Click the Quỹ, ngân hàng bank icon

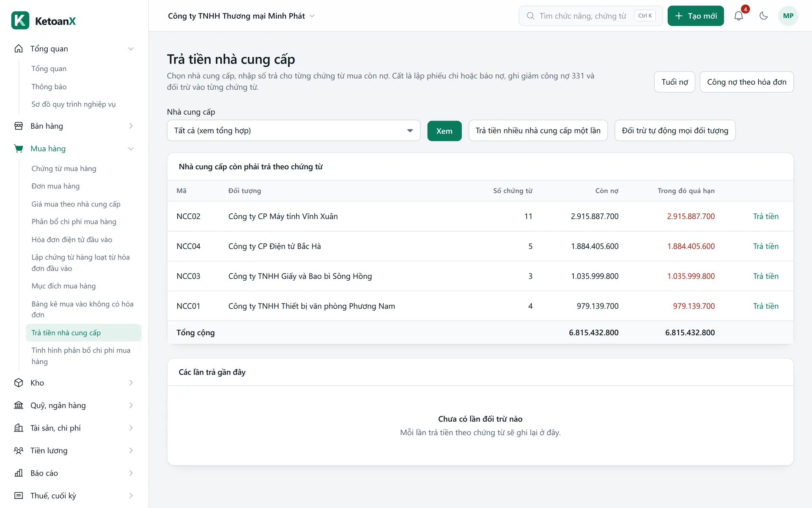19,405
